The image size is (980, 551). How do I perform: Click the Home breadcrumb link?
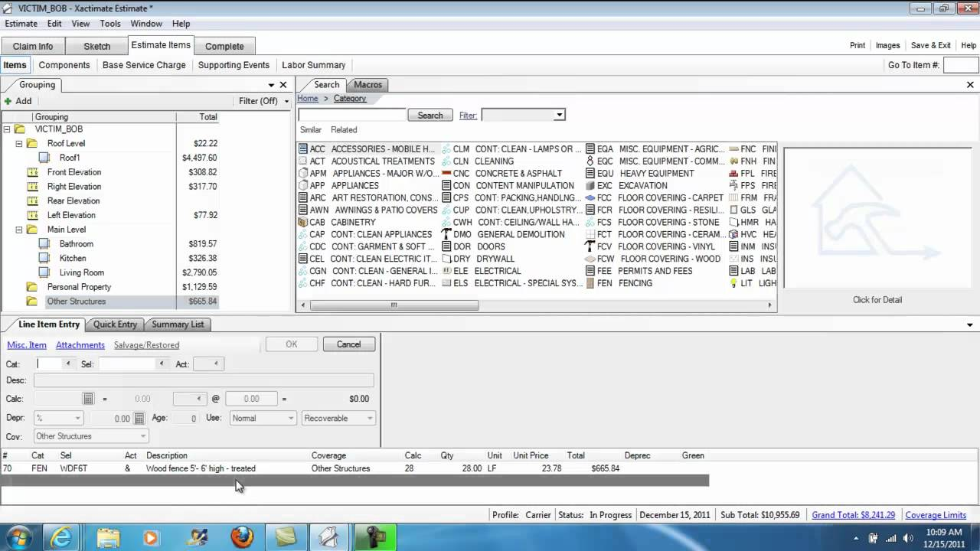308,99
